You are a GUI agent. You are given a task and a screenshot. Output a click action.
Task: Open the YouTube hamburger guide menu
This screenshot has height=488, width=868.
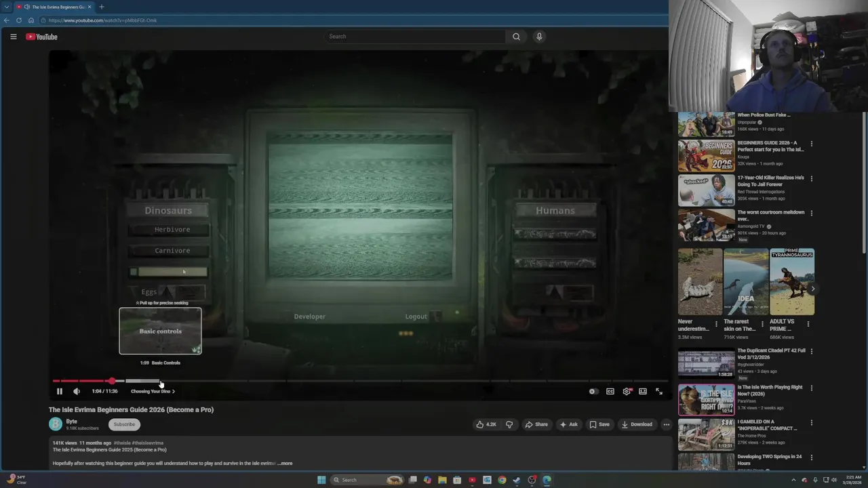13,37
